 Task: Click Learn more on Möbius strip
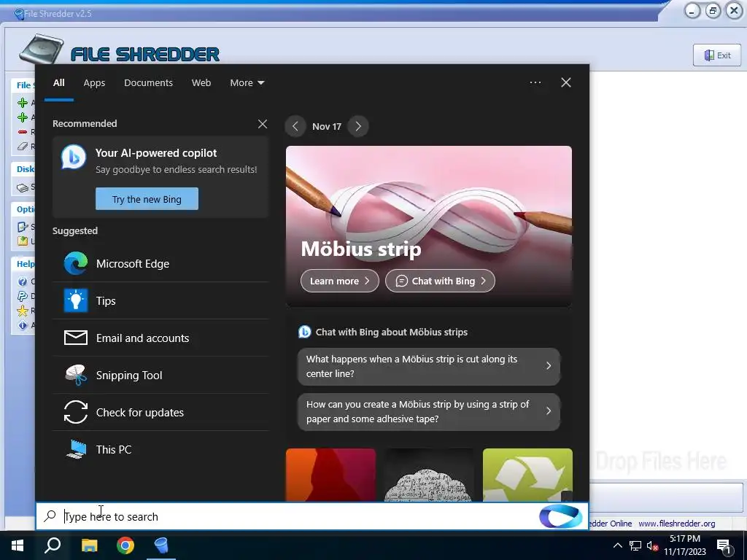click(x=340, y=281)
